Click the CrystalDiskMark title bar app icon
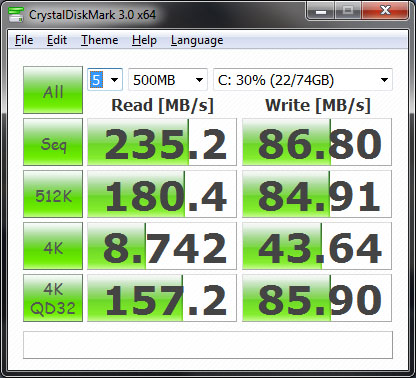Screen dimensions: 416x378 [x=16, y=15]
